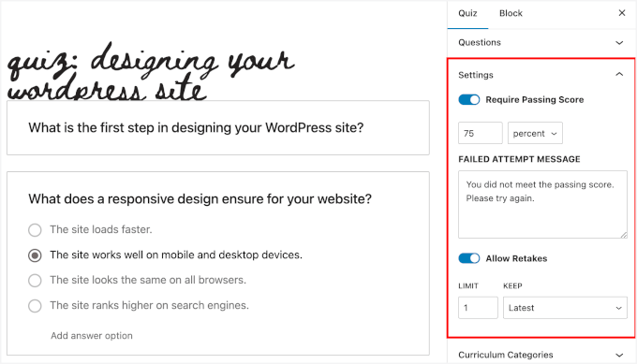637x364 pixels.
Task: Open the Keep dropdown showing Latest
Action: tap(565, 308)
